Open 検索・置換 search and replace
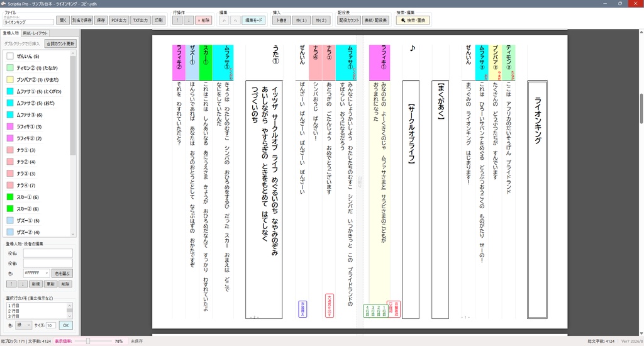 [413, 20]
